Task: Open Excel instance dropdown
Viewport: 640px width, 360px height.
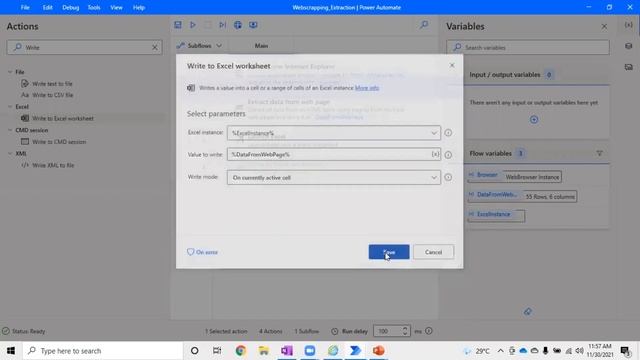Action: click(433, 133)
